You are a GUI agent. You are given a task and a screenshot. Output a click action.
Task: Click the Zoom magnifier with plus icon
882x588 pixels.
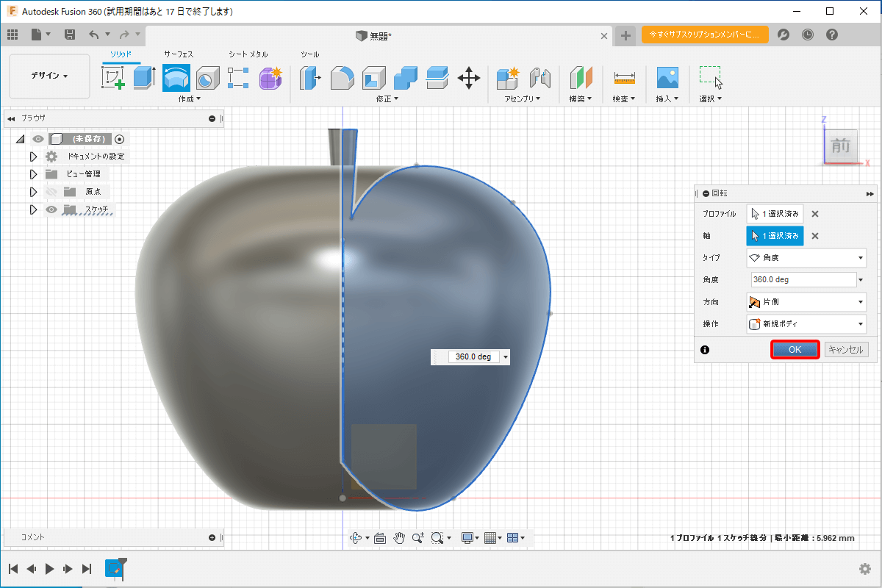[x=418, y=538]
